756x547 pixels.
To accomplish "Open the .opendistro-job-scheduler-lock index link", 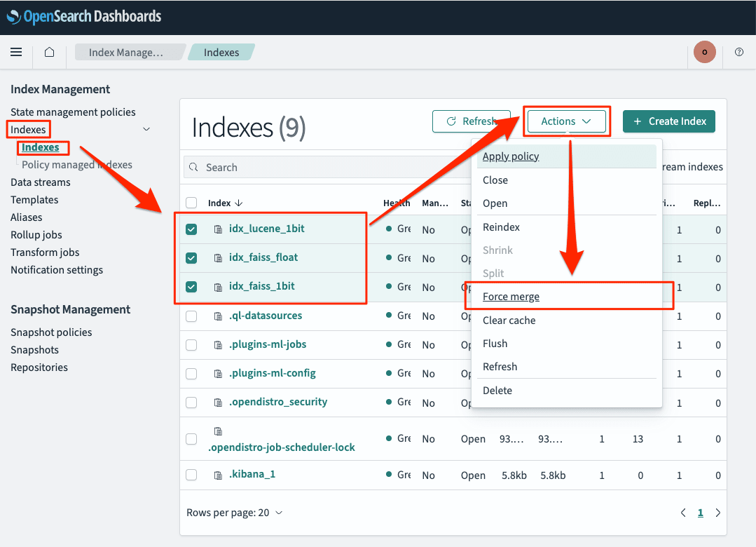I will 282,447.
